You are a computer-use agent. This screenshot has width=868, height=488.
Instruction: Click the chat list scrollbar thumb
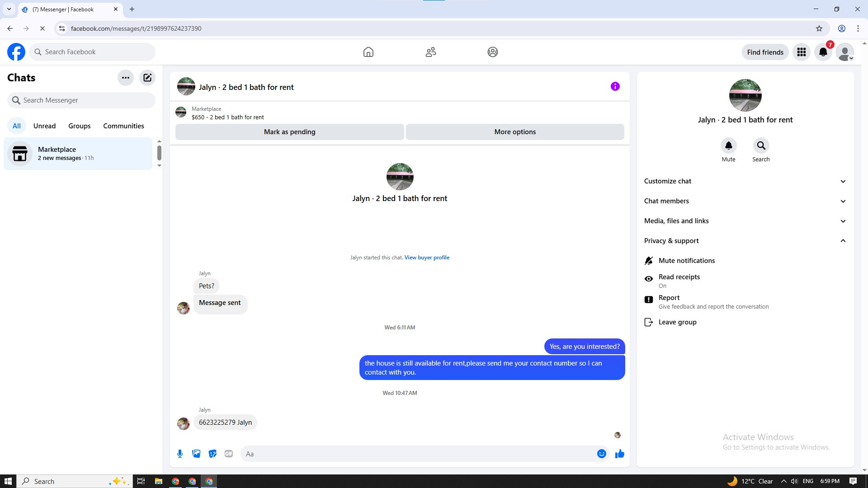(159, 153)
